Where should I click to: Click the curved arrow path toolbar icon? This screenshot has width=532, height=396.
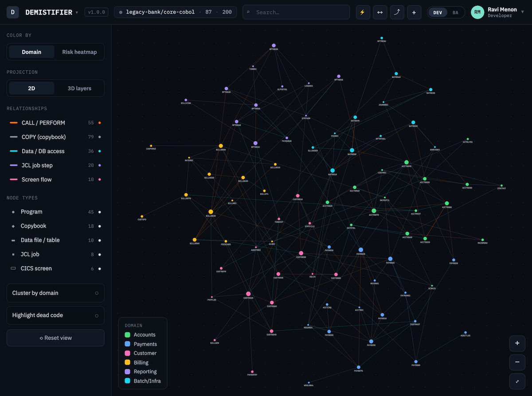coord(397,12)
